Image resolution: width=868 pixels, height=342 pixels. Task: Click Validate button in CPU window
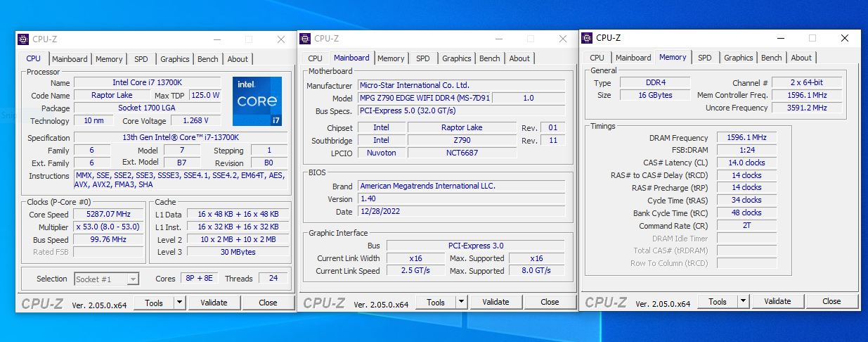[x=214, y=303]
